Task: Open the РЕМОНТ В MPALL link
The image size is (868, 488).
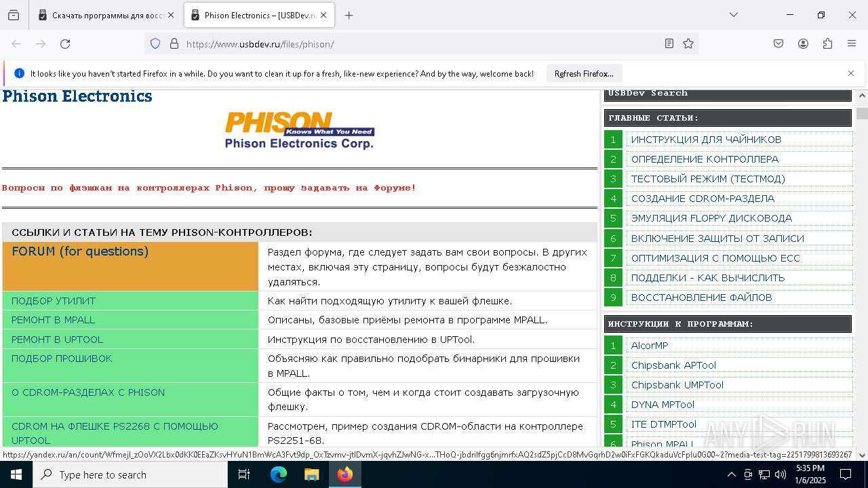Action: click(x=54, y=320)
